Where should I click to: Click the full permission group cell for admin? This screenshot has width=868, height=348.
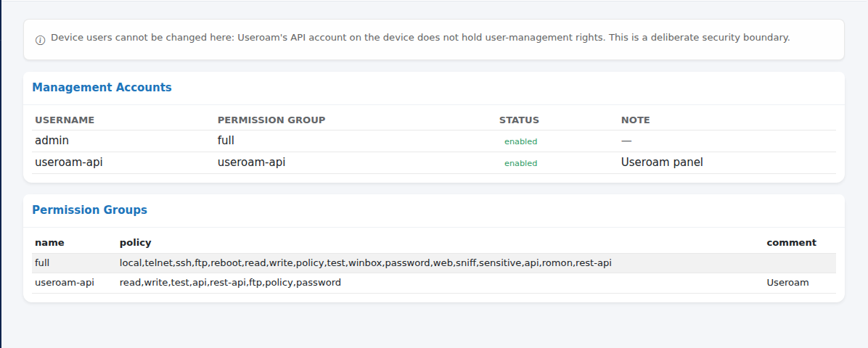(x=226, y=141)
